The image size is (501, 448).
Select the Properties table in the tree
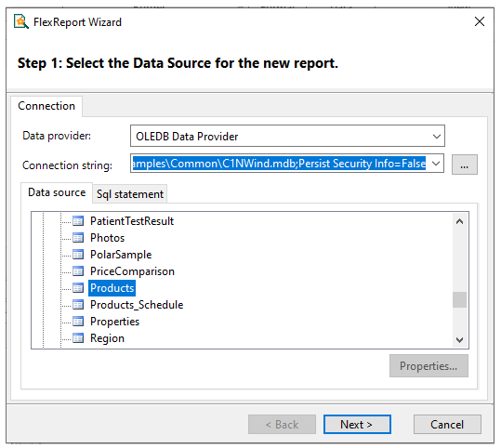[114, 322]
